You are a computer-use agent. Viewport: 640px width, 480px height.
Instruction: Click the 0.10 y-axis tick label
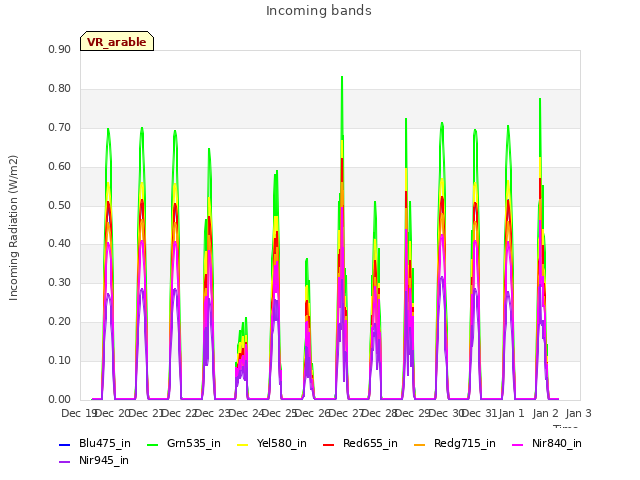tap(60, 360)
